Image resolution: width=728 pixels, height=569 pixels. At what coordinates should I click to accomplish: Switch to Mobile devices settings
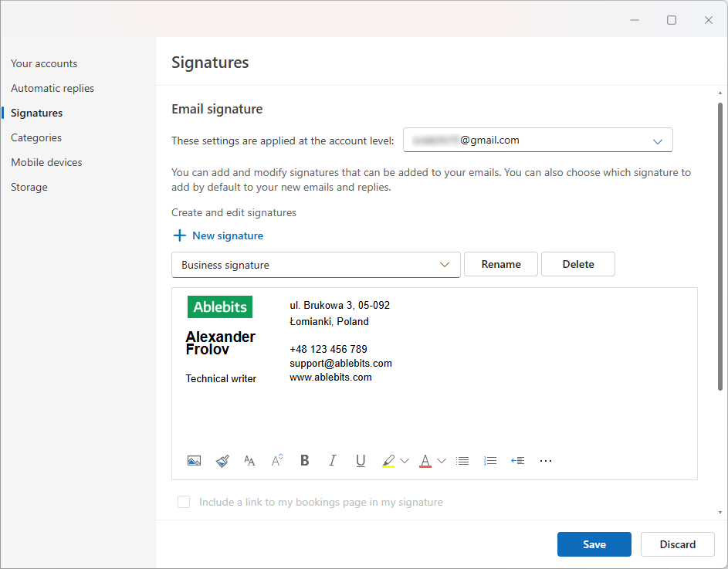pyautogui.click(x=46, y=162)
